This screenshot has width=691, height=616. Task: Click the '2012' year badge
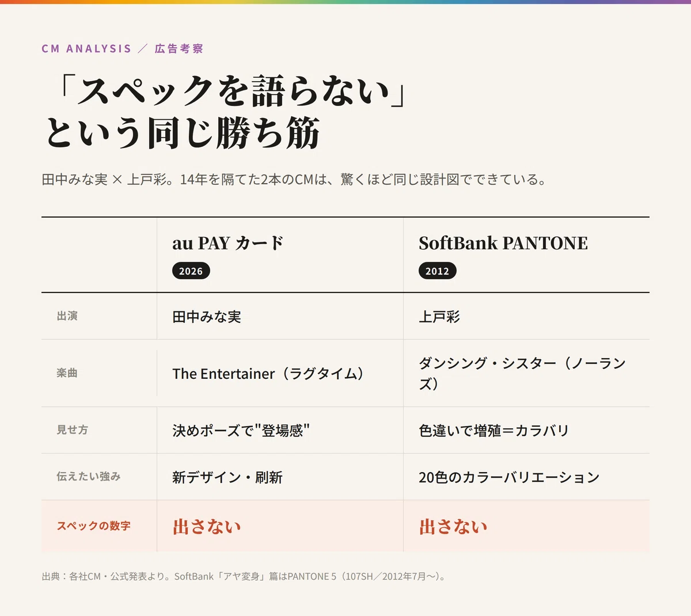(x=437, y=271)
